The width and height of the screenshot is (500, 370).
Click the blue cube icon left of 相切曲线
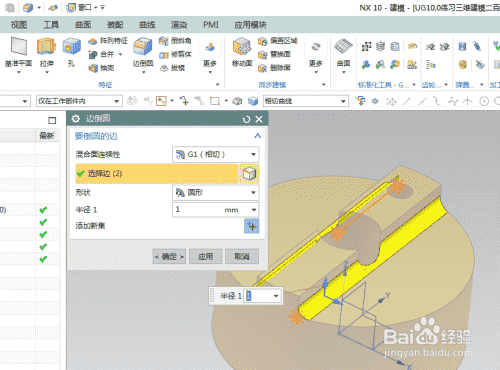[253, 101]
